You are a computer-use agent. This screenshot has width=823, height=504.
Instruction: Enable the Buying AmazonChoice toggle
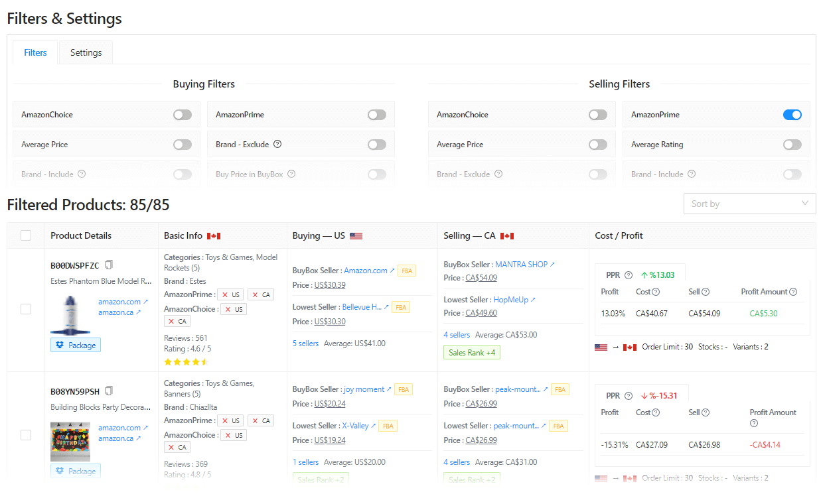[x=183, y=115]
